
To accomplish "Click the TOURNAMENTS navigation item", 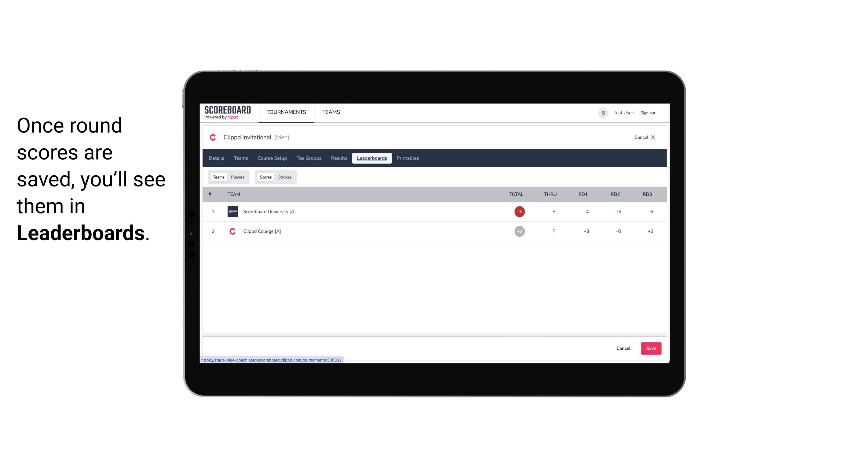I will coord(287,112).
